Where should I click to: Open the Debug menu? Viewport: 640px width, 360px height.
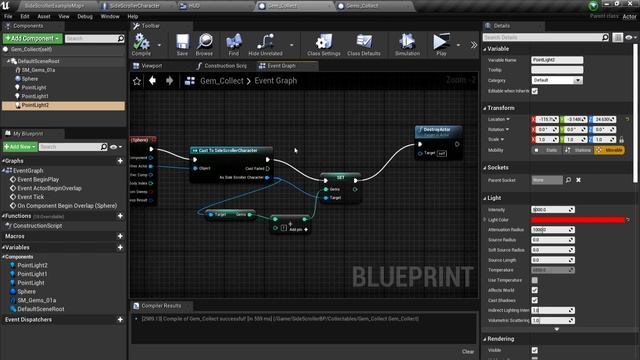85,16
